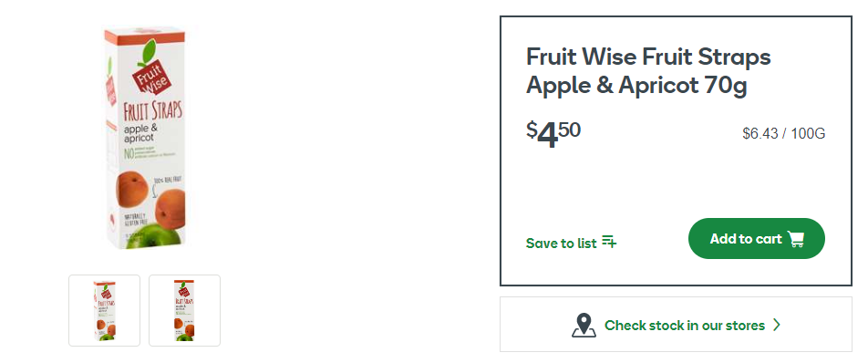Click the $4.50 price
This screenshot has height=363, width=868.
(x=553, y=134)
